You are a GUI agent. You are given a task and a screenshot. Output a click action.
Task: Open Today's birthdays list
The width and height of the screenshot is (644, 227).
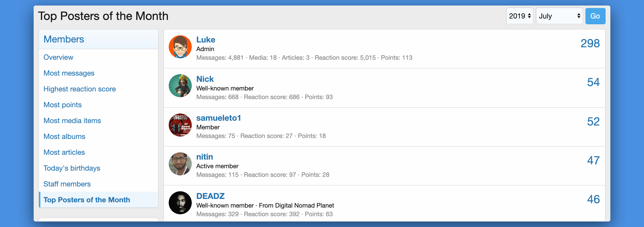pyautogui.click(x=72, y=168)
